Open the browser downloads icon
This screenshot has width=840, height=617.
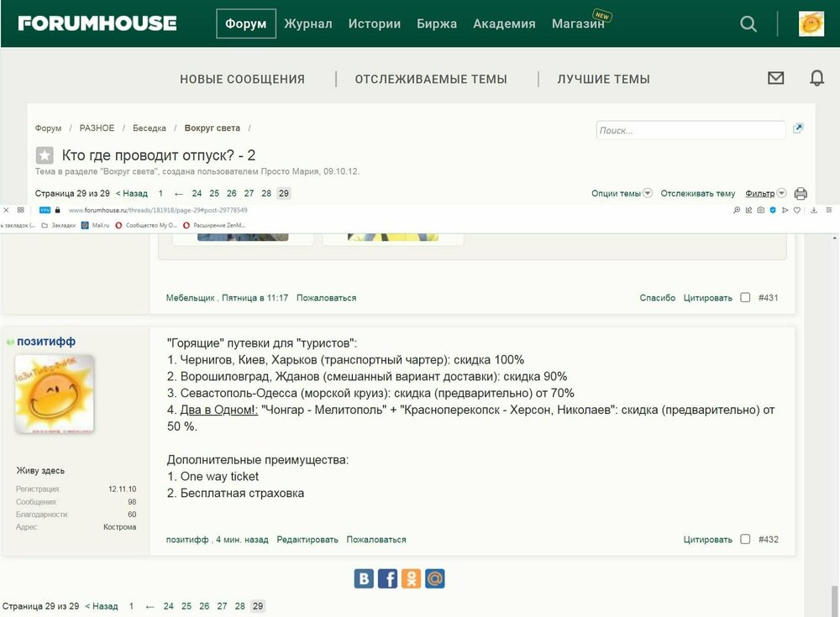(814, 210)
